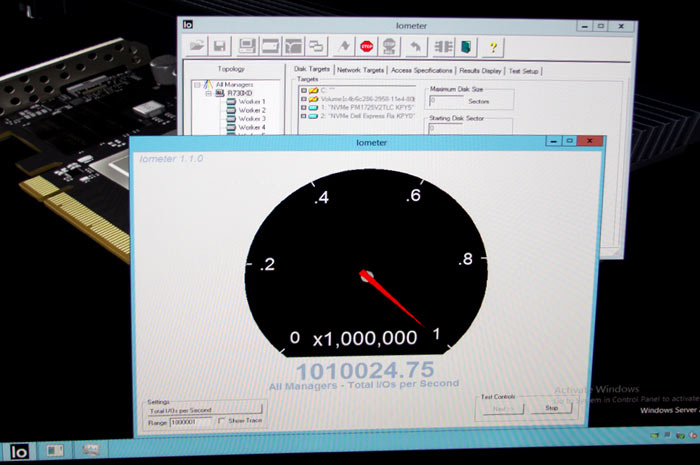Enable the Show Trace checkbox
The image size is (700, 465).
coord(221,421)
